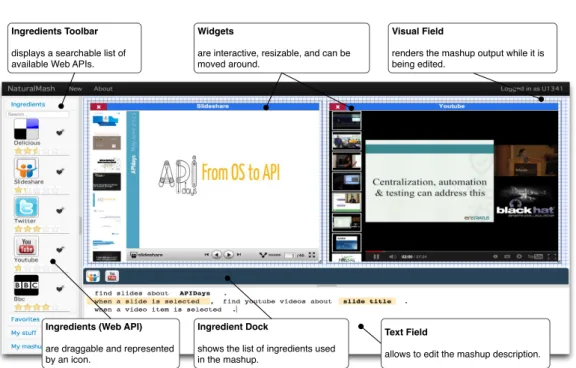Image resolution: width=576 pixels, height=368 pixels.
Task: Click highlighted 'when a slide is selected' text
Action: [x=147, y=301]
